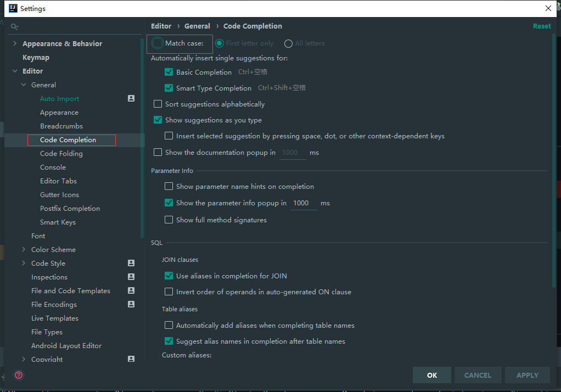Click the profile icon beside Copyright

[131, 359]
